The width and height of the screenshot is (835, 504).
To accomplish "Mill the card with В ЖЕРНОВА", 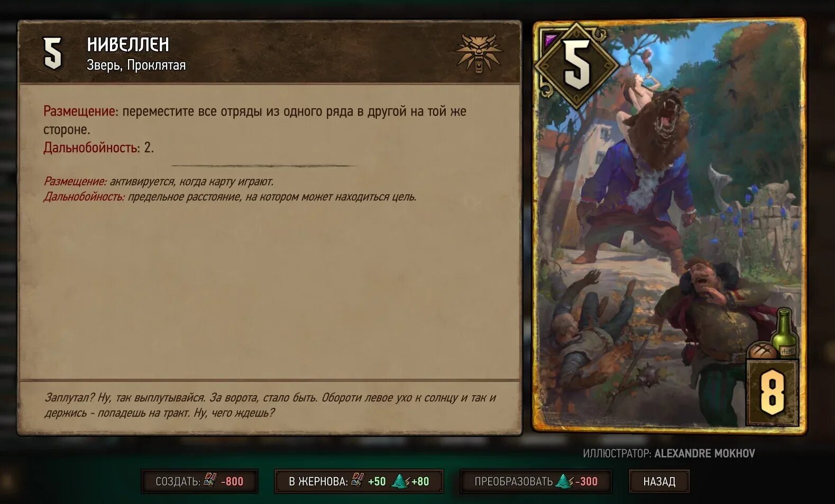I will click(x=359, y=481).
